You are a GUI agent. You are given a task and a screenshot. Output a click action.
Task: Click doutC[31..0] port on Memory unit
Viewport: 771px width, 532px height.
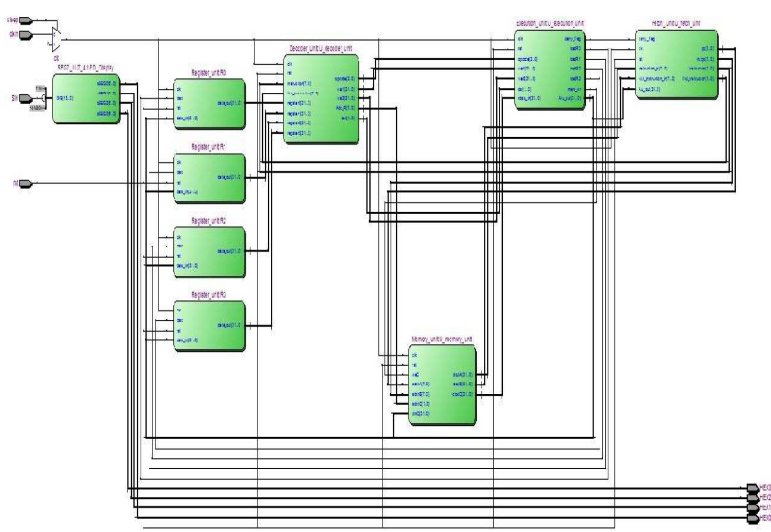pos(462,394)
